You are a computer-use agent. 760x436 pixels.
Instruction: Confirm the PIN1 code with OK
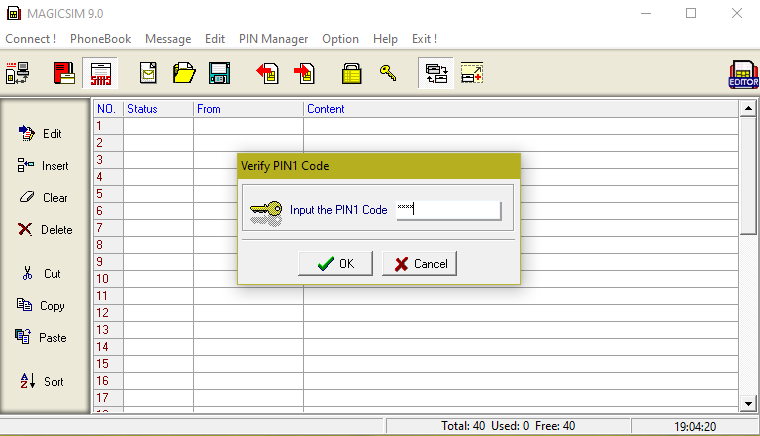tap(335, 264)
